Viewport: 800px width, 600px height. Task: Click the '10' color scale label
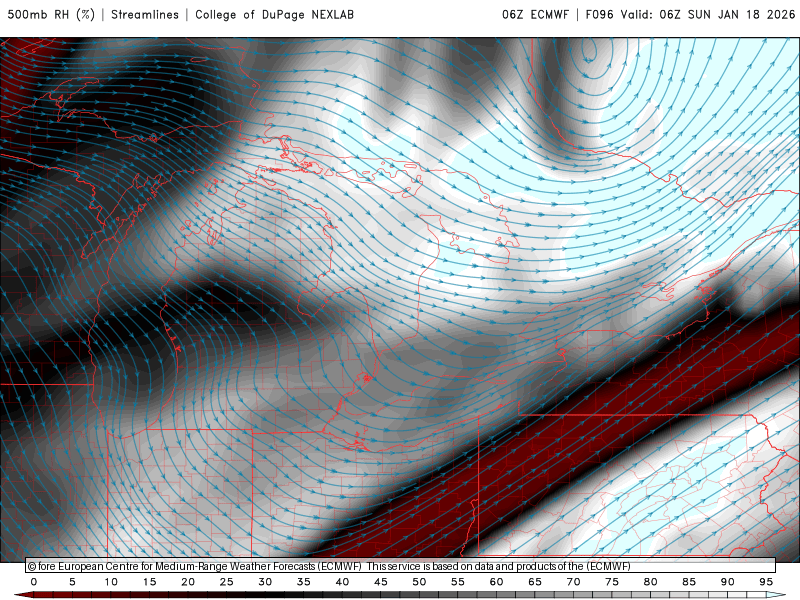111,582
